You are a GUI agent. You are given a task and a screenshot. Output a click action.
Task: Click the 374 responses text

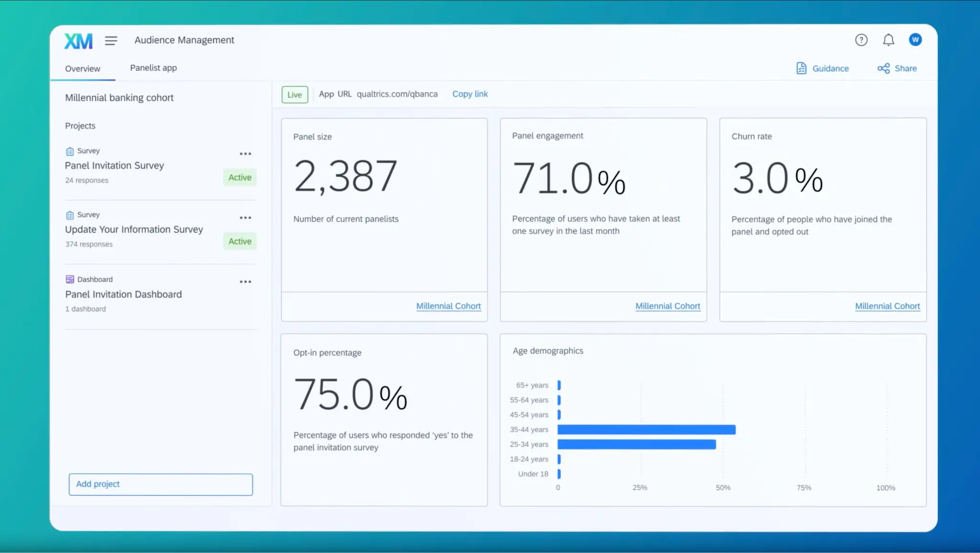(x=89, y=244)
